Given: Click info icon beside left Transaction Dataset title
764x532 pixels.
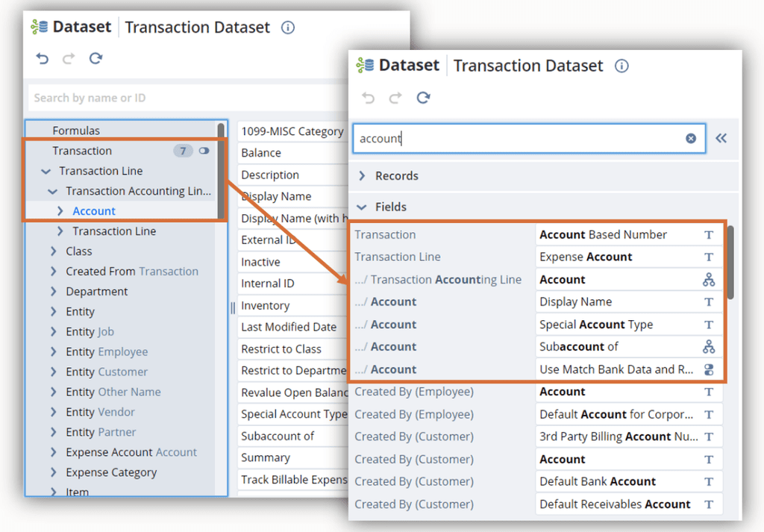Looking at the screenshot, I should pos(288,28).
